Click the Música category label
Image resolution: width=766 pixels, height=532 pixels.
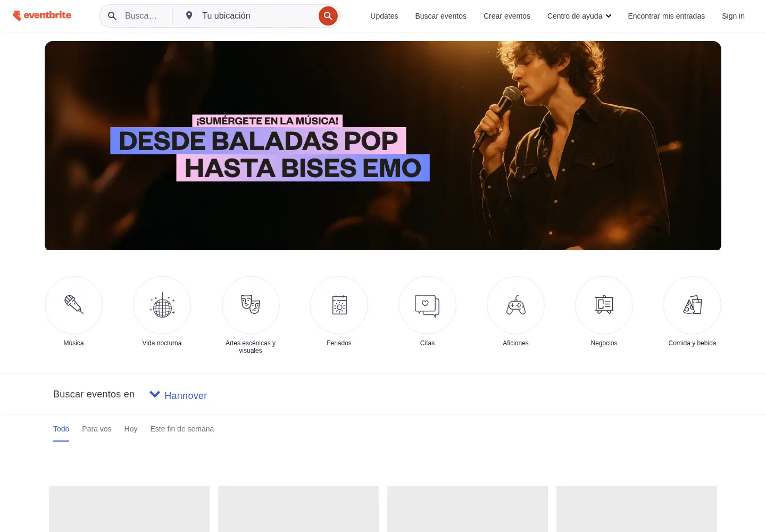click(73, 343)
